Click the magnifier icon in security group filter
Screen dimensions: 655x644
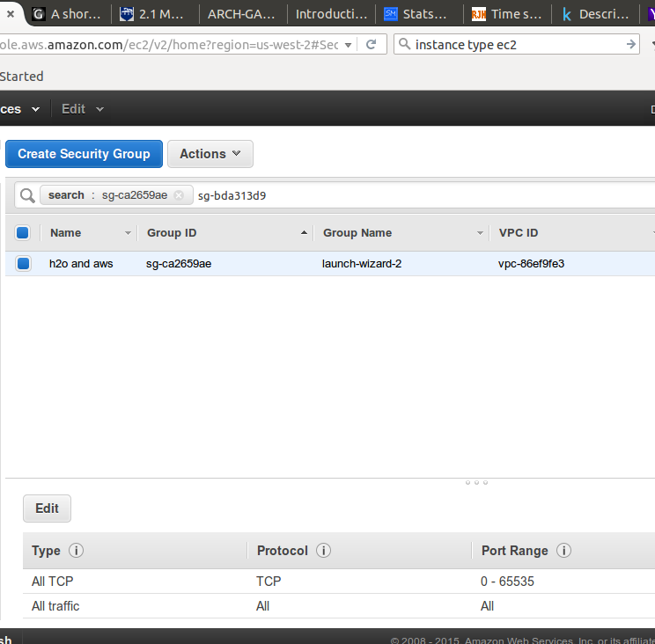tap(27, 195)
